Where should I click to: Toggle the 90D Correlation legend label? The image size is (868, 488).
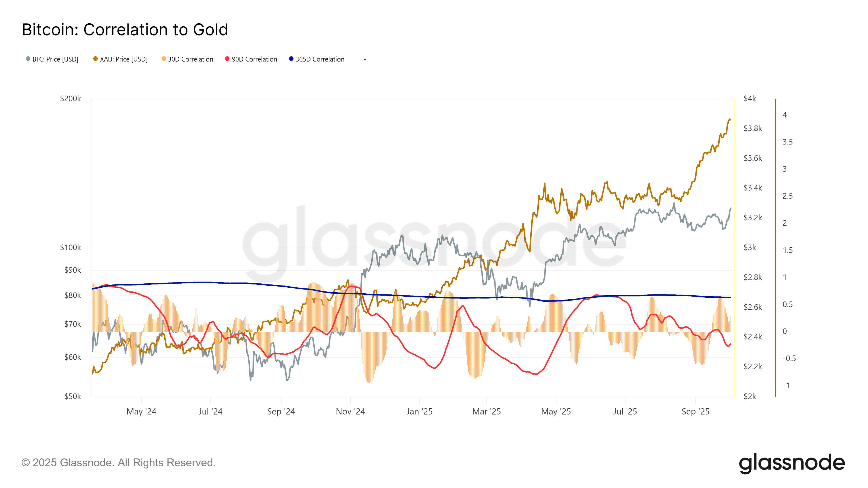click(254, 59)
